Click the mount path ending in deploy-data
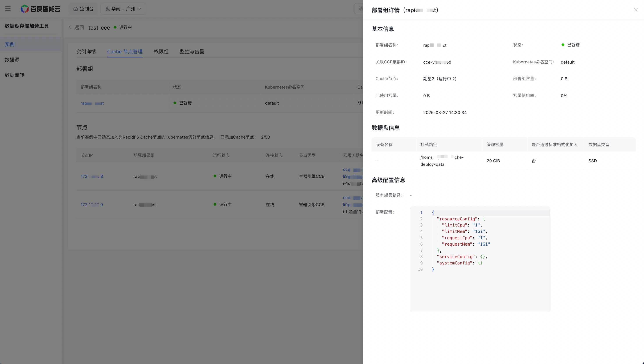644x364 pixels. [442, 161]
